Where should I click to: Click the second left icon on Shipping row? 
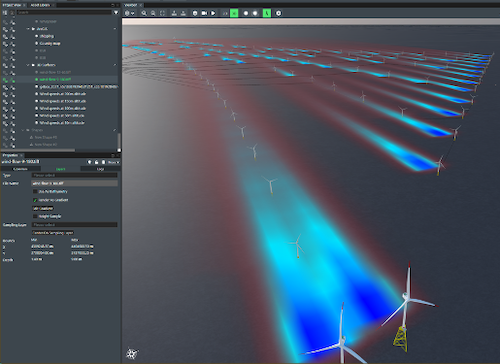click(12, 36)
